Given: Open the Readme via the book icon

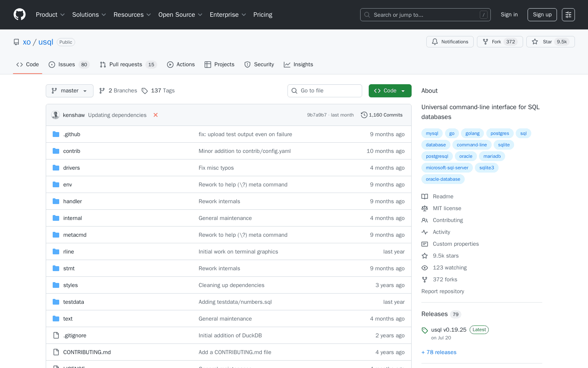Looking at the screenshot, I should point(425,196).
